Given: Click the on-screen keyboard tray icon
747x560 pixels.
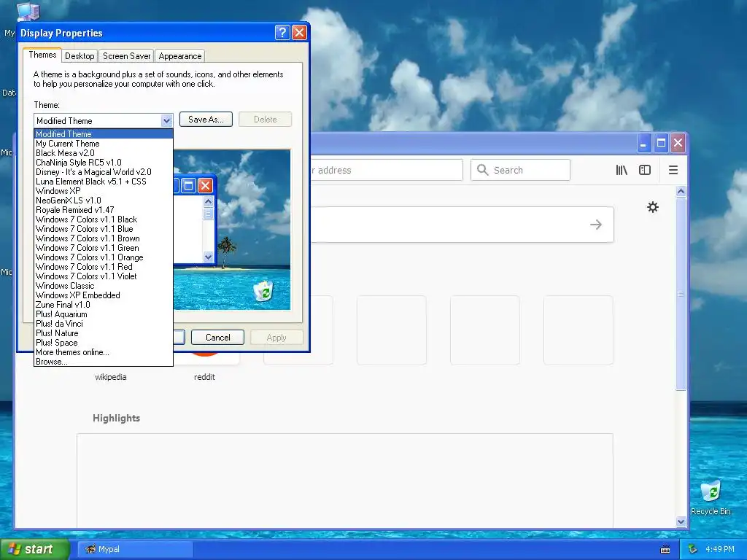Looking at the screenshot, I should pyautogui.click(x=665, y=550).
